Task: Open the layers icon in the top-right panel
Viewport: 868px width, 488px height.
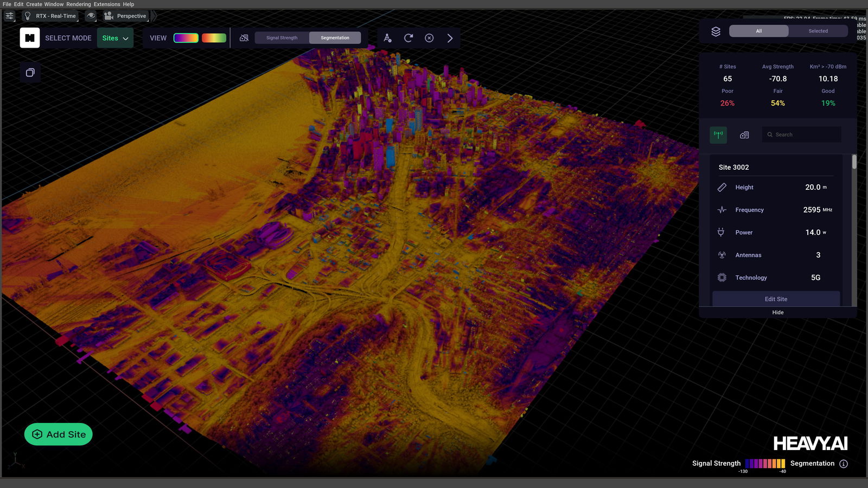Action: [716, 31]
